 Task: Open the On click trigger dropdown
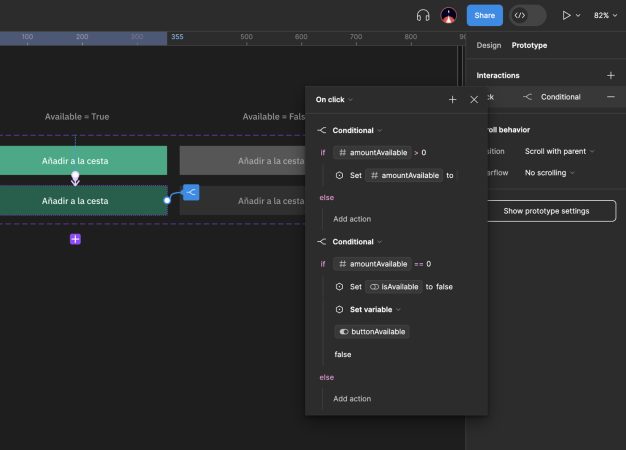click(x=334, y=99)
